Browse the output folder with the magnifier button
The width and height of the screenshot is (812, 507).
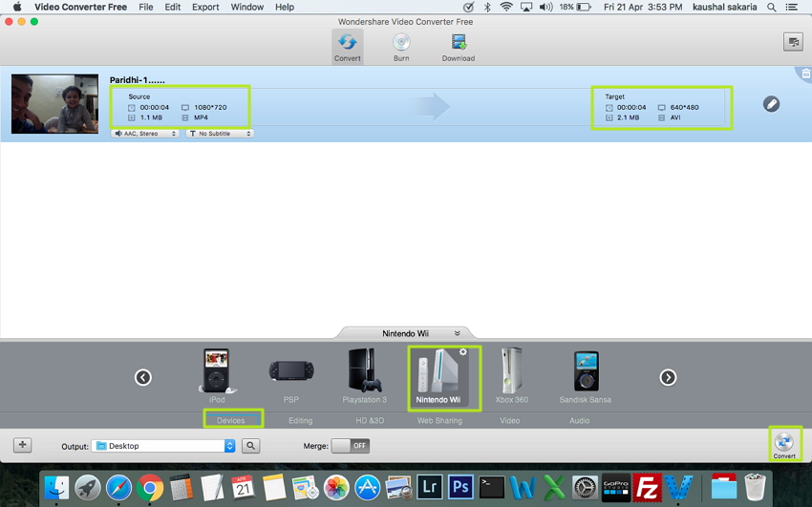[250, 446]
